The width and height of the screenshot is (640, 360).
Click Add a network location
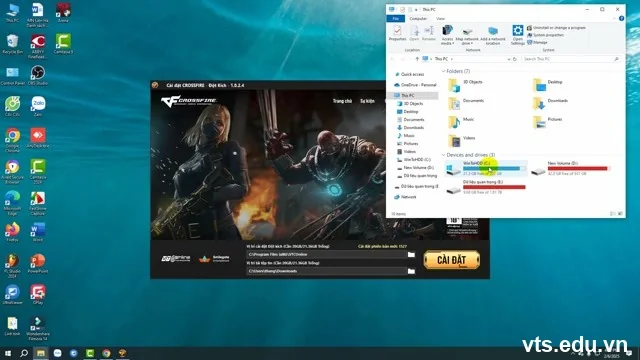tap(493, 36)
